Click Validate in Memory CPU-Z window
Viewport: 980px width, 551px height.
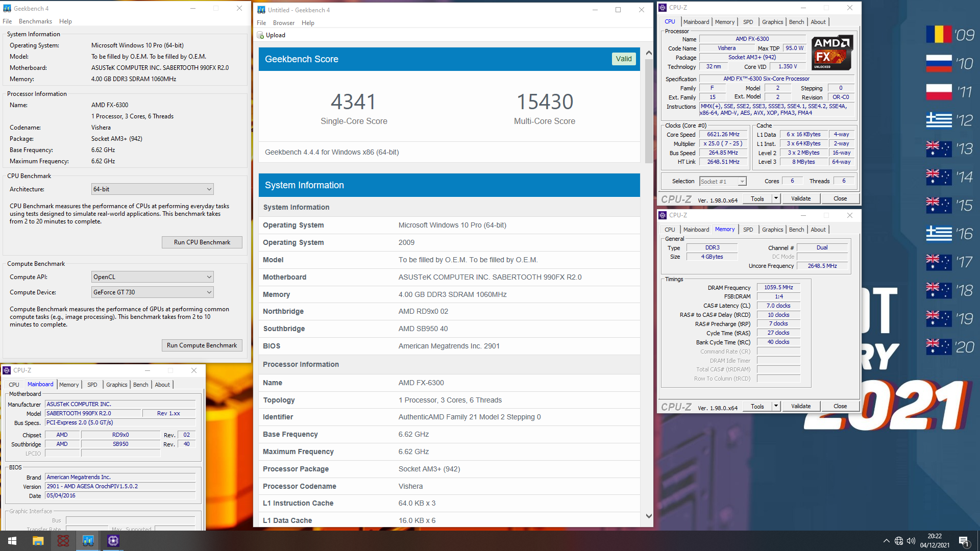pyautogui.click(x=801, y=406)
